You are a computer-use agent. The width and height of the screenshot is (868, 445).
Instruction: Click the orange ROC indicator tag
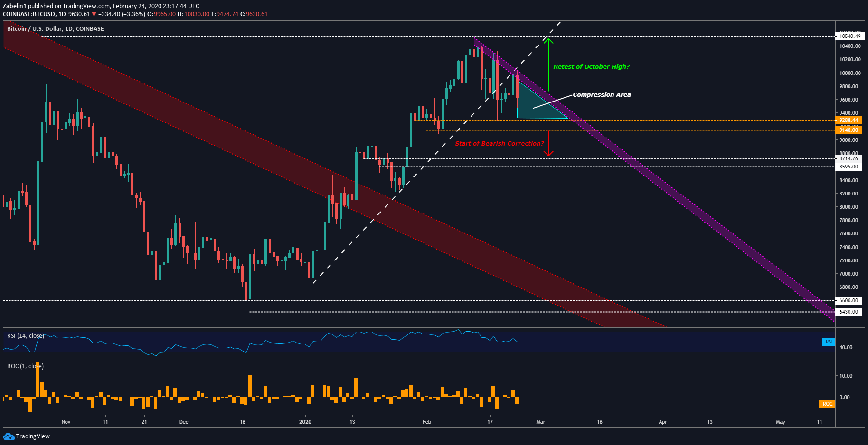827,404
